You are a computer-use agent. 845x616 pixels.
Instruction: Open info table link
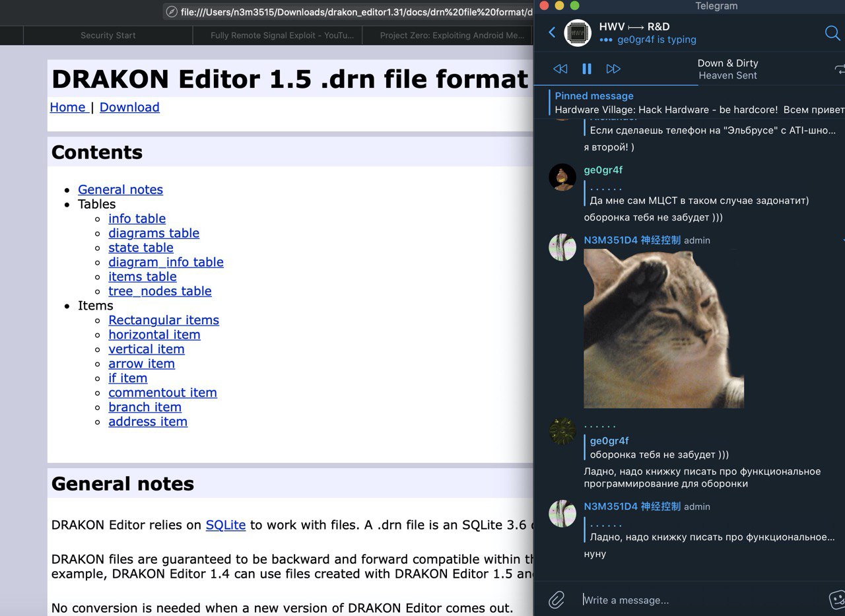point(137,219)
